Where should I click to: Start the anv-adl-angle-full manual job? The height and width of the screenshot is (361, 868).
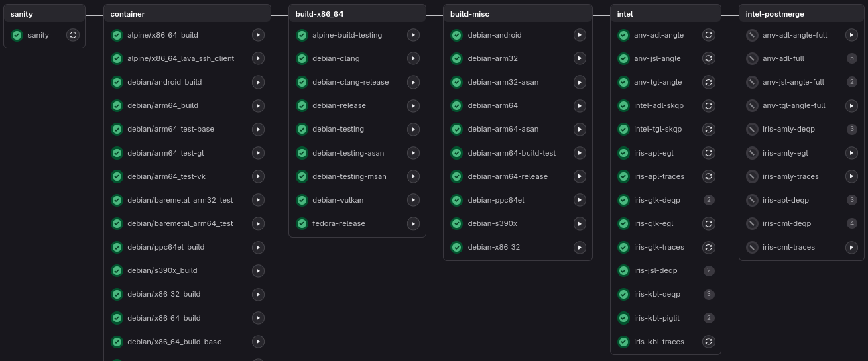click(852, 35)
